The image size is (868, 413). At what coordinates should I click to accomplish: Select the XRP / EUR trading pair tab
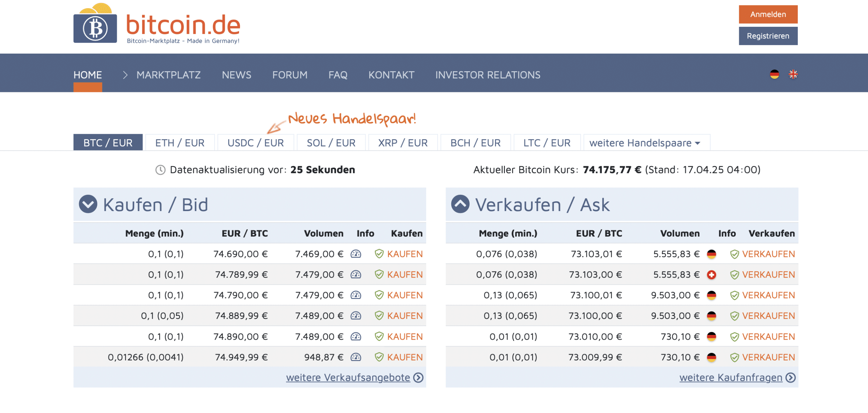[x=403, y=143]
